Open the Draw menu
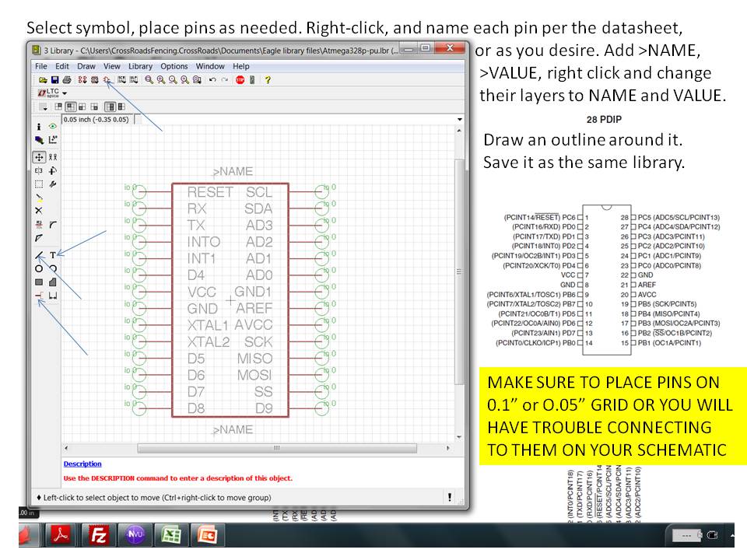747x560 pixels. pos(86,66)
